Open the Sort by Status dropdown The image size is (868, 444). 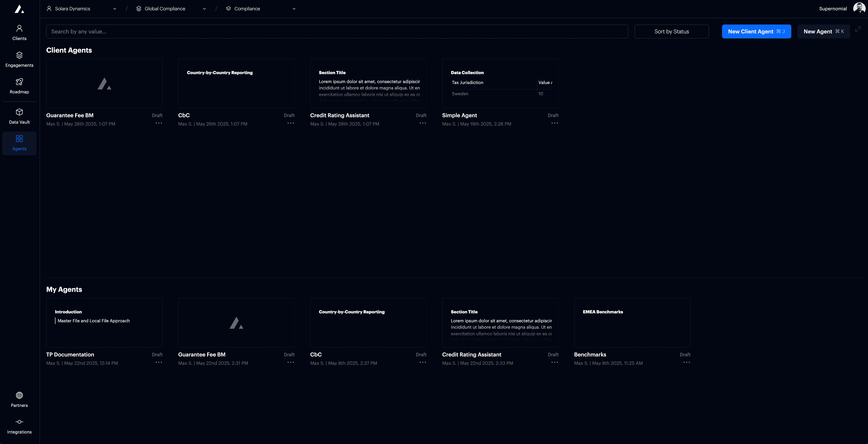pyautogui.click(x=671, y=31)
